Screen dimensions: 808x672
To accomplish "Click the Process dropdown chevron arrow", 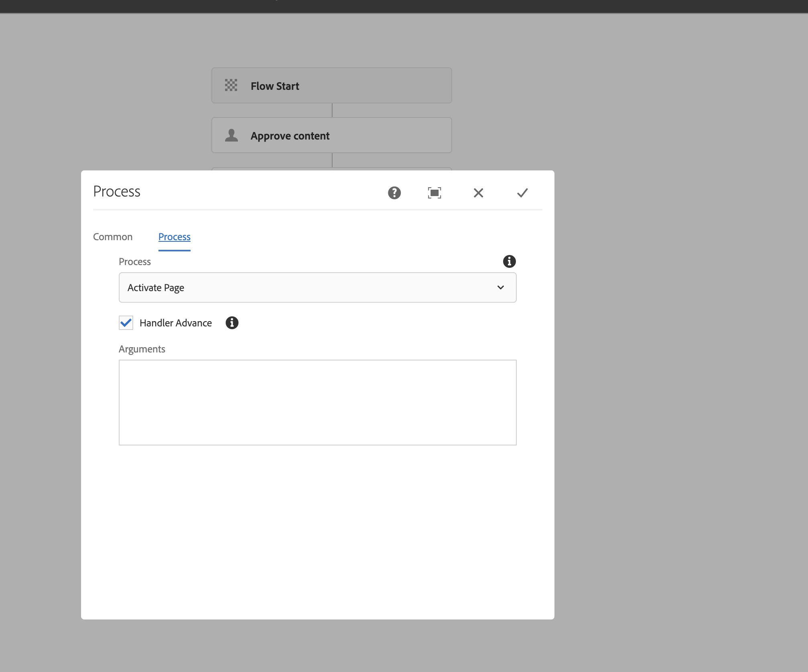I will [500, 287].
